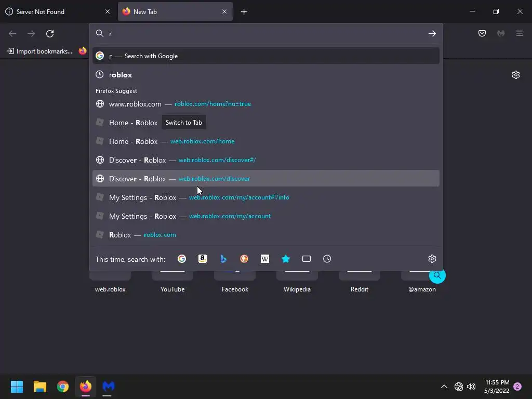Open web.roblox shortcut tile
Viewport: 532px width, 399px height.
110,282
